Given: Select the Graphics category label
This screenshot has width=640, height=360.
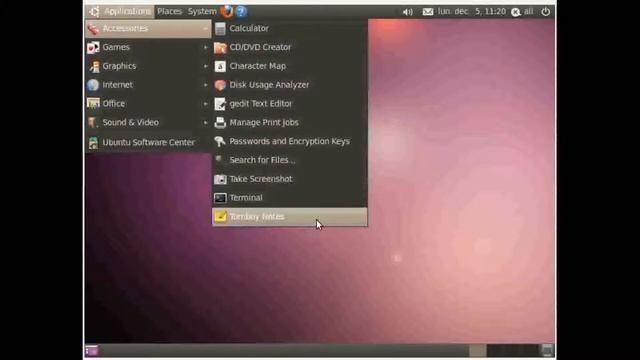Looking at the screenshot, I should click(x=119, y=66).
